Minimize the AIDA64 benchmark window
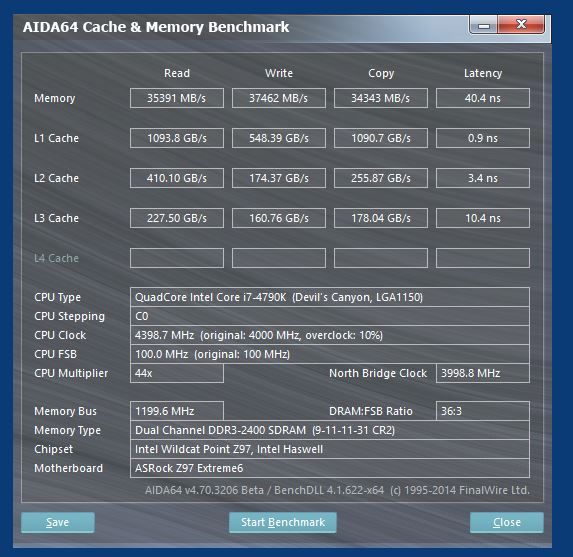 [x=483, y=25]
